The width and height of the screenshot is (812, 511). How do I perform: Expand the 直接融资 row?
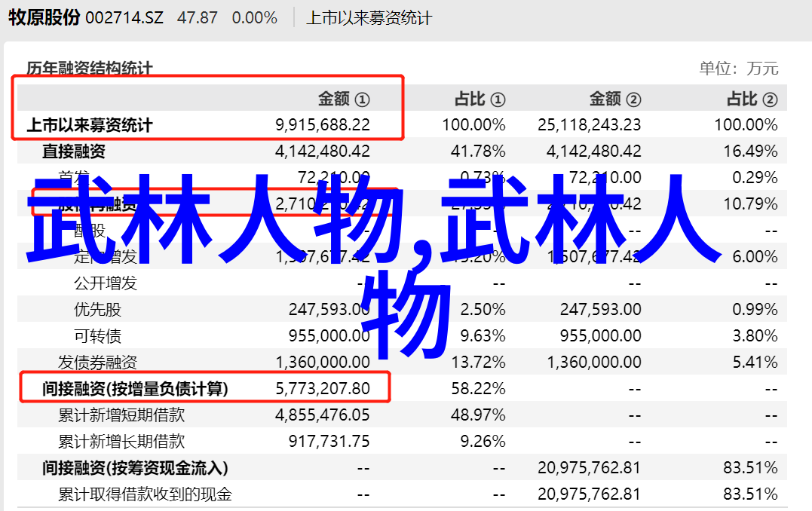[74, 151]
